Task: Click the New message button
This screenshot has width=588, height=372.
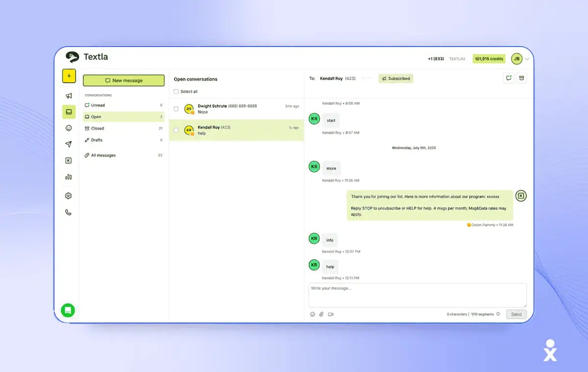Action: (123, 81)
